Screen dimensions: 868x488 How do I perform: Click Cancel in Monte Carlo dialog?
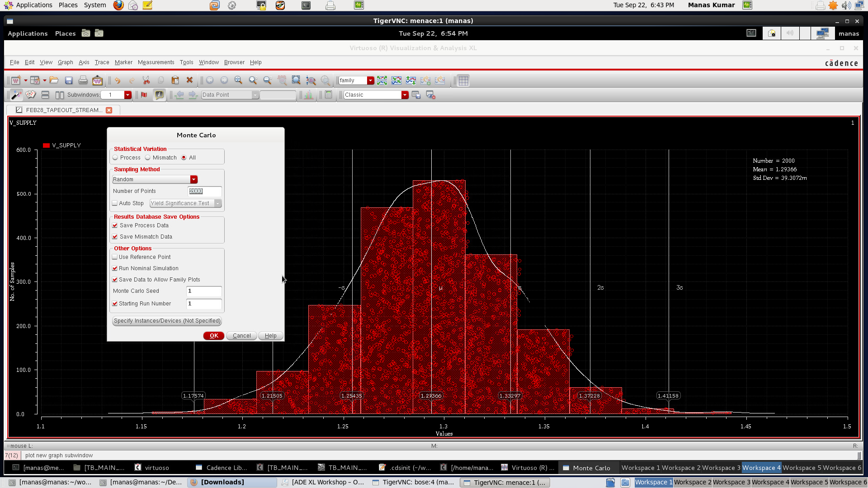[x=242, y=336]
